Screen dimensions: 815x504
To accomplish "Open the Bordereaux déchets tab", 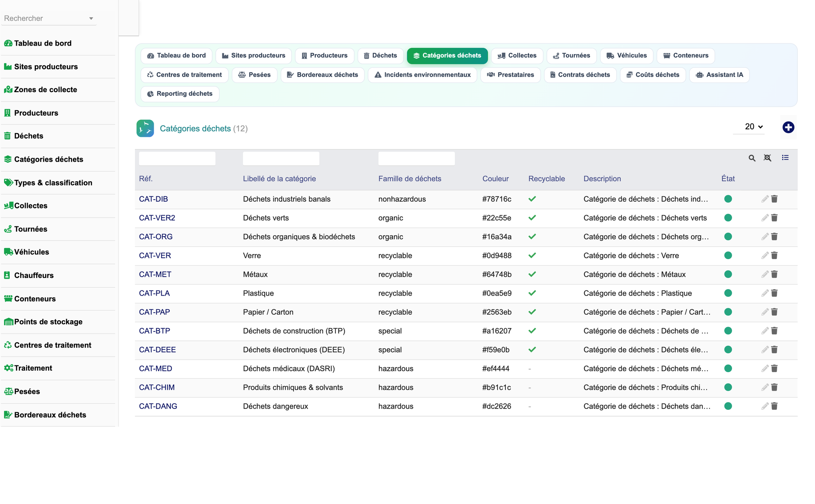I will tap(322, 75).
